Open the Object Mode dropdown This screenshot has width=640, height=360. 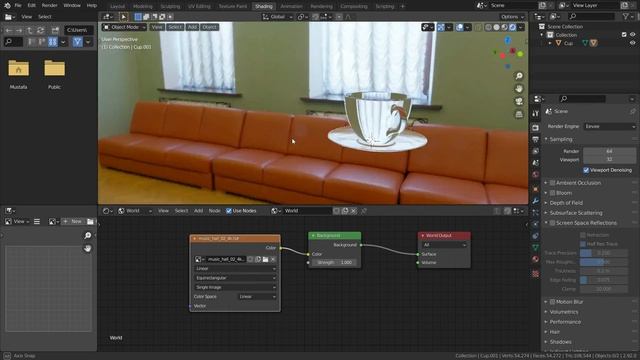tap(124, 27)
